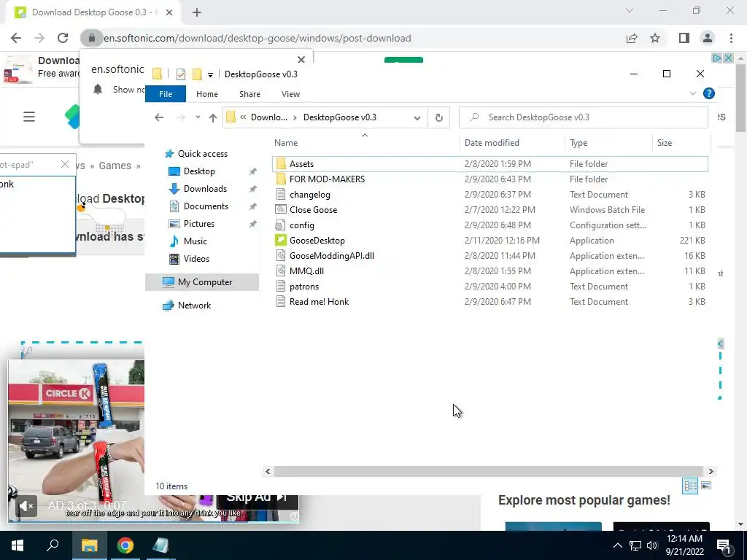The width and height of the screenshot is (747, 560).
Task: Unmute the video ad
Action: 26,506
